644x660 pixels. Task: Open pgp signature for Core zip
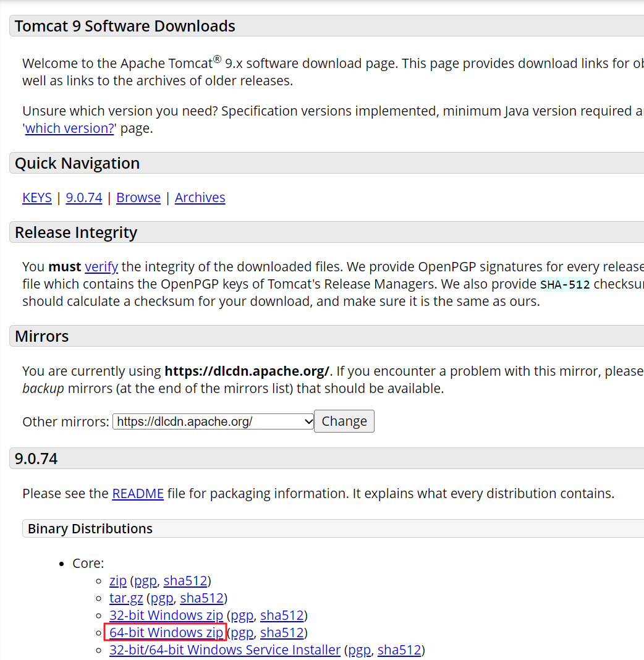pyautogui.click(x=145, y=581)
